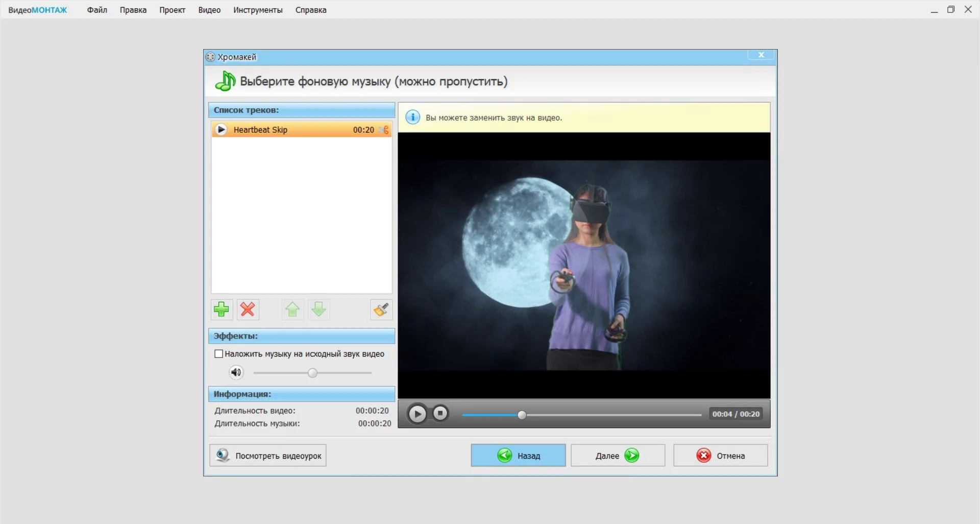Viewport: 980px width, 524px height.
Task: Stop the video preview playback
Action: click(x=440, y=414)
